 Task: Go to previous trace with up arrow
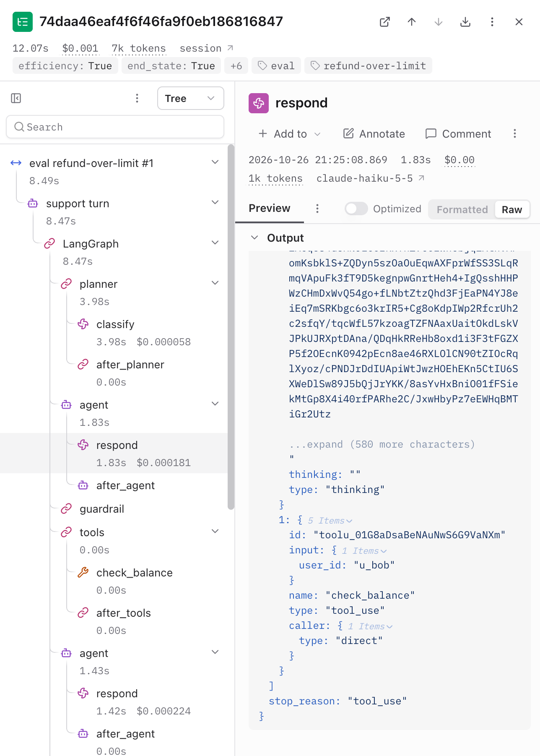click(x=412, y=22)
